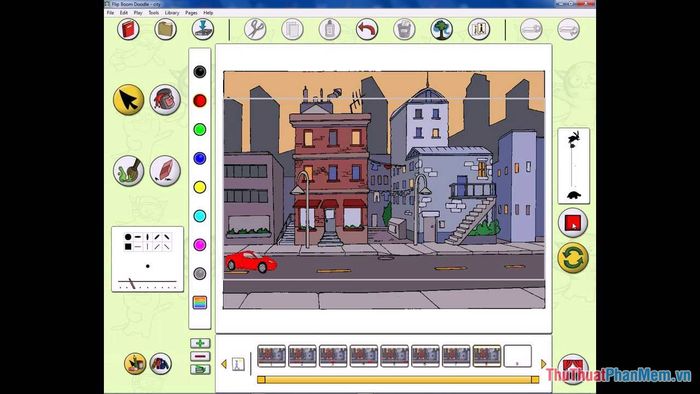Select the first frame thumbnail
This screenshot has height=394, width=700.
point(271,356)
